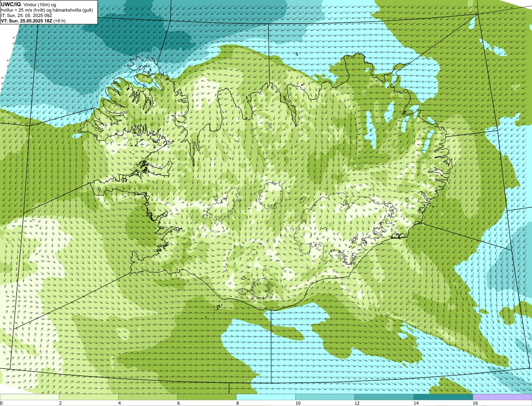Click the '10' label on the color scale
The image size is (532, 406).
[298, 403]
